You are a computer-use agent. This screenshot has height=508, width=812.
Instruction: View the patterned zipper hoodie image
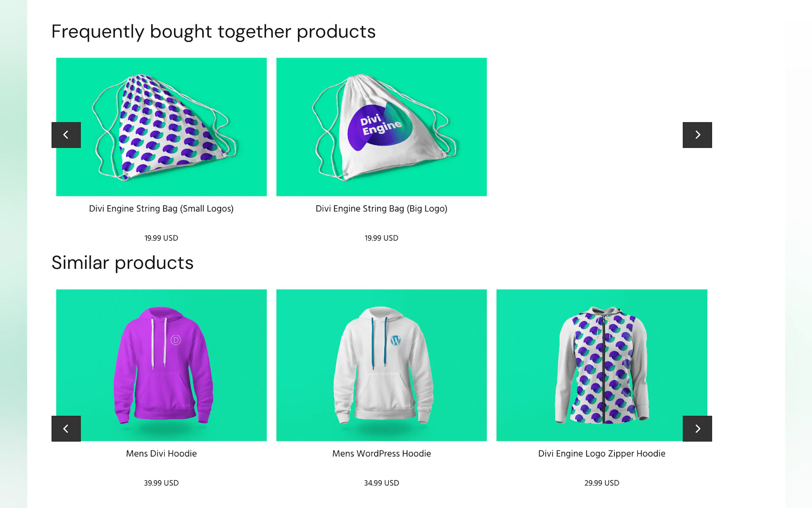(601, 365)
